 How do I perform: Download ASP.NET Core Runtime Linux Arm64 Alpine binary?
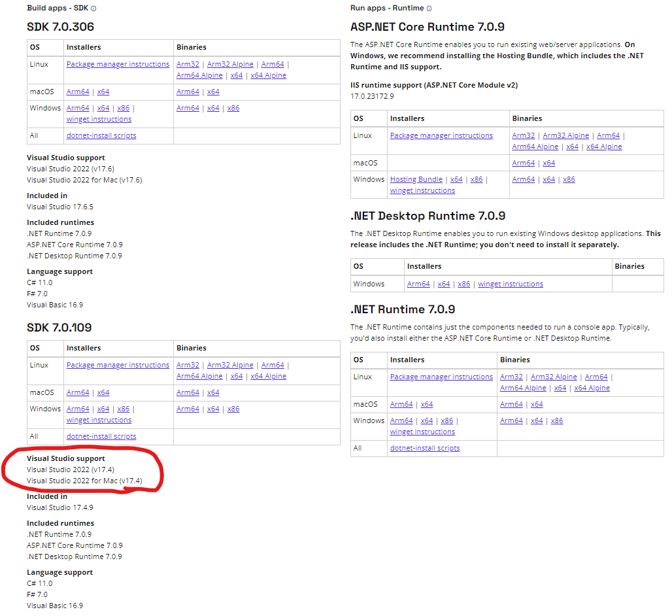click(x=535, y=146)
